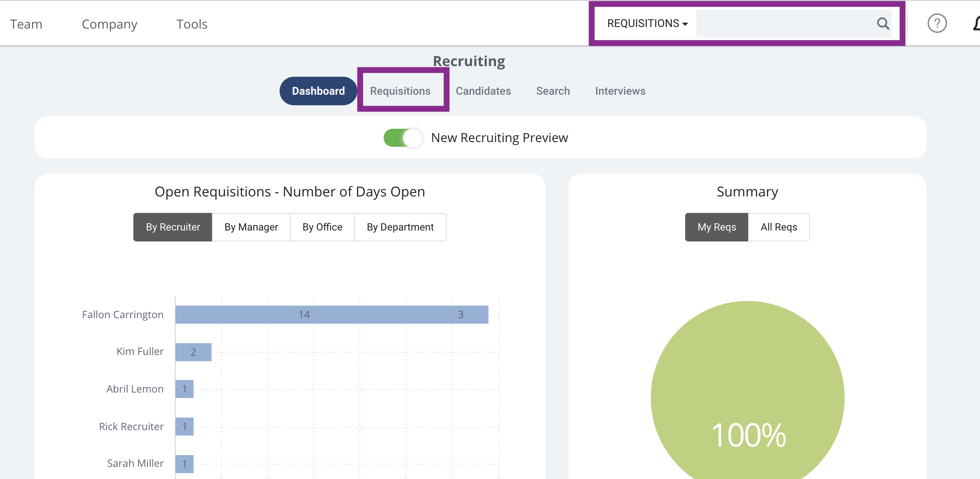Switch to the Requisitions tab
The image size is (980, 479).
pyautogui.click(x=400, y=91)
